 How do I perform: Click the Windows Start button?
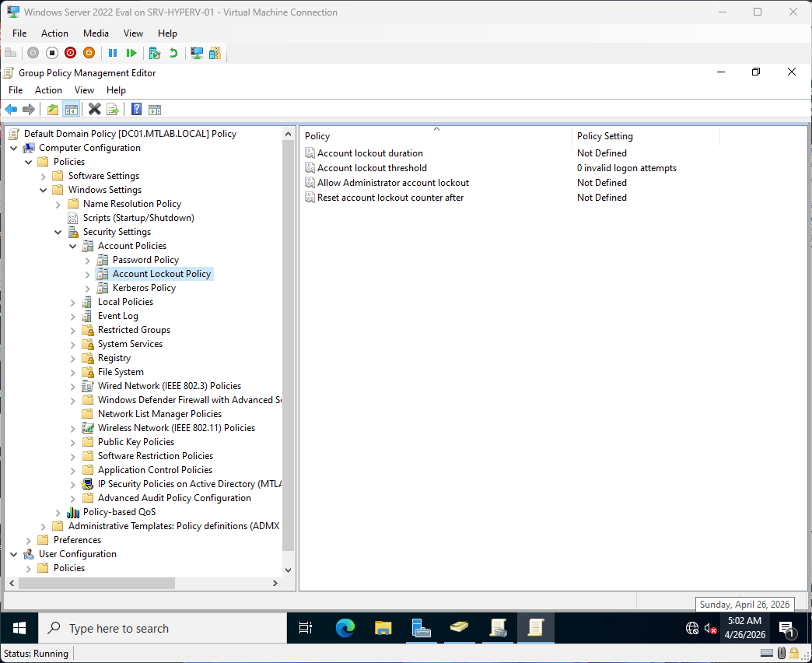(19, 628)
